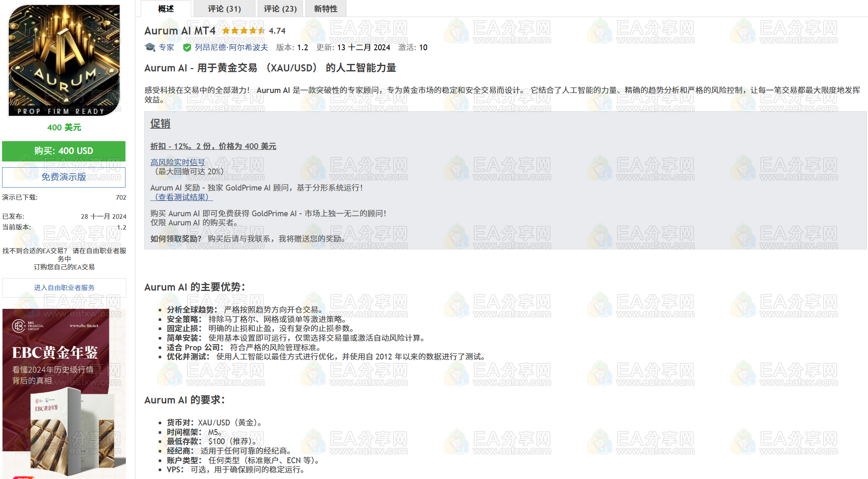Click the 激活: 10 label

pyautogui.click(x=413, y=47)
